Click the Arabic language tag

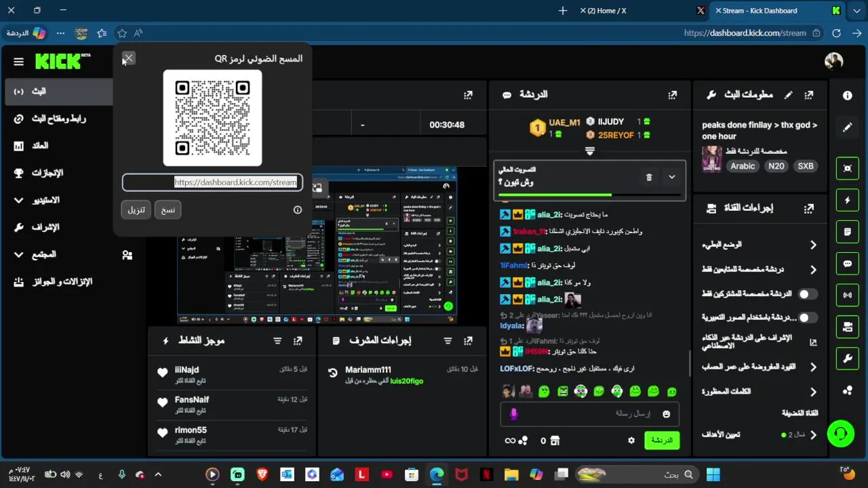click(x=743, y=166)
